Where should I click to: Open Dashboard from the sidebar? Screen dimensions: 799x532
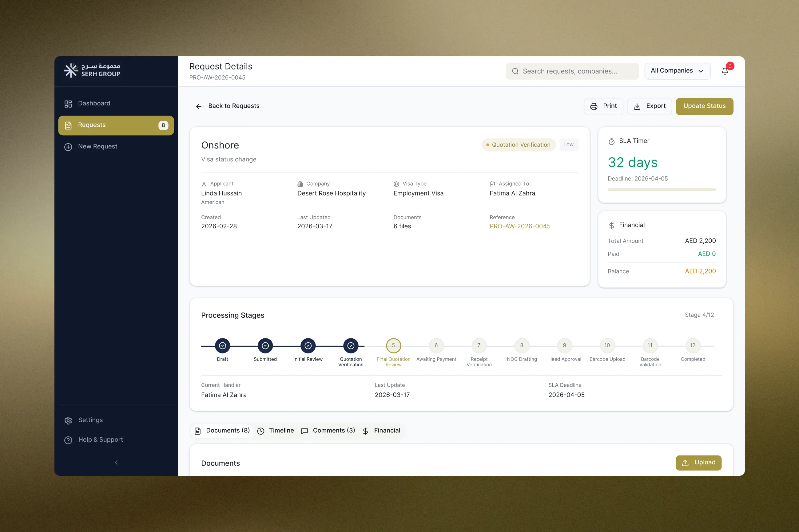[x=116, y=104]
